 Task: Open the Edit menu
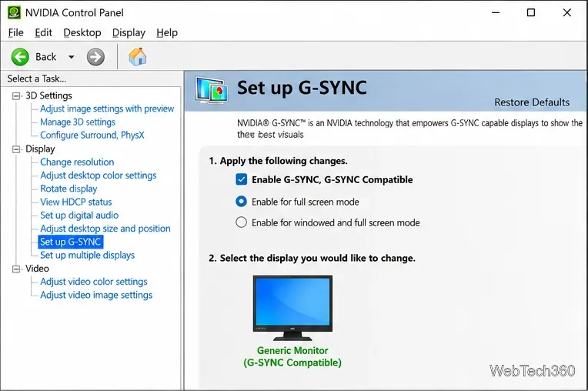(x=44, y=32)
